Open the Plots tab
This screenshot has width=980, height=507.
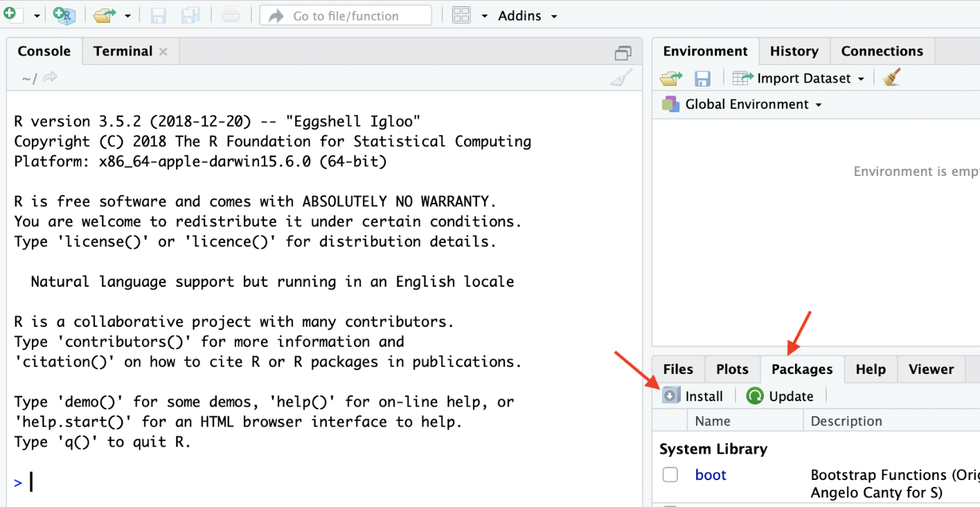point(732,369)
